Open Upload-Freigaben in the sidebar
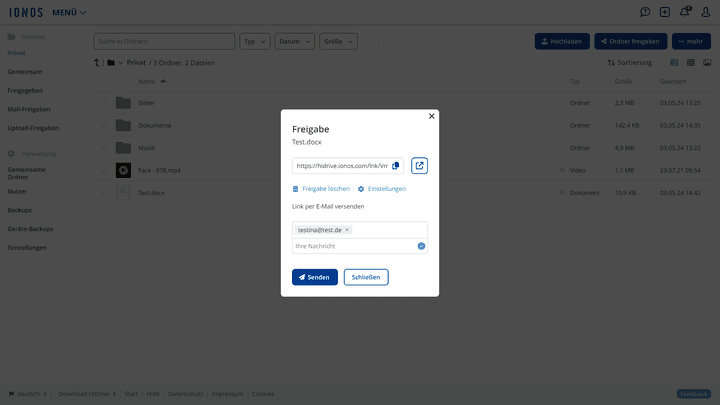 tap(33, 128)
